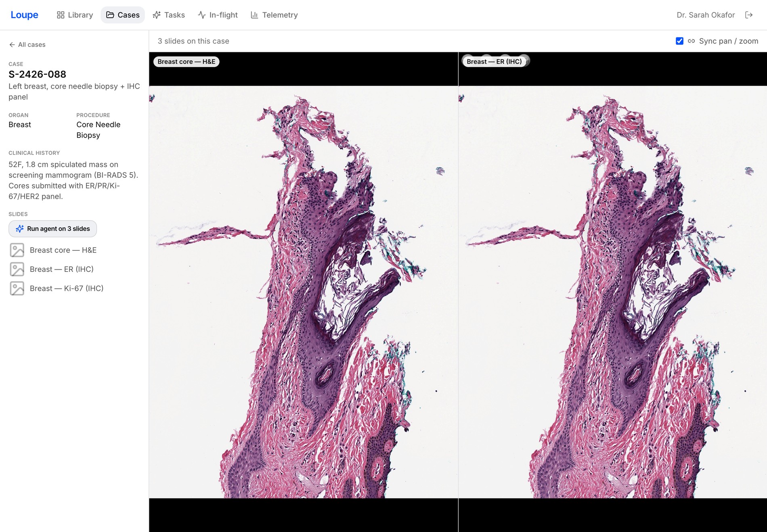This screenshot has width=767, height=532.
Task: Click the Cases folder icon
Action: pyautogui.click(x=110, y=15)
